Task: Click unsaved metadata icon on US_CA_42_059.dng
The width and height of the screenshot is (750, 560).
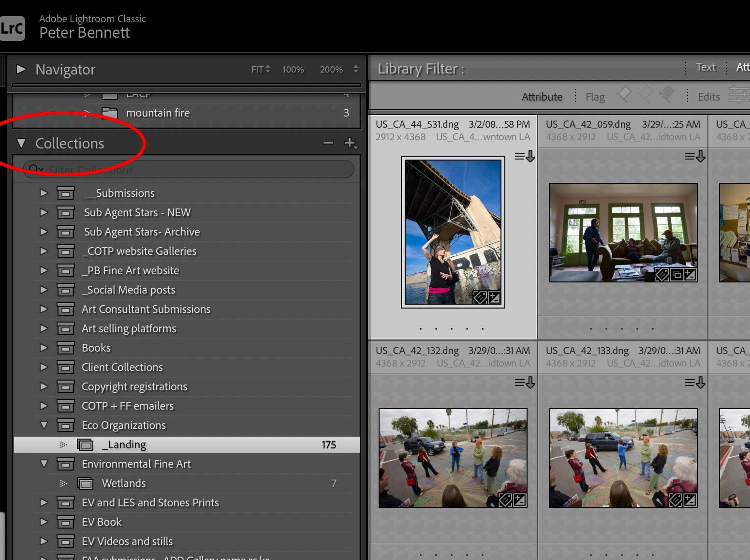Action: pos(695,156)
